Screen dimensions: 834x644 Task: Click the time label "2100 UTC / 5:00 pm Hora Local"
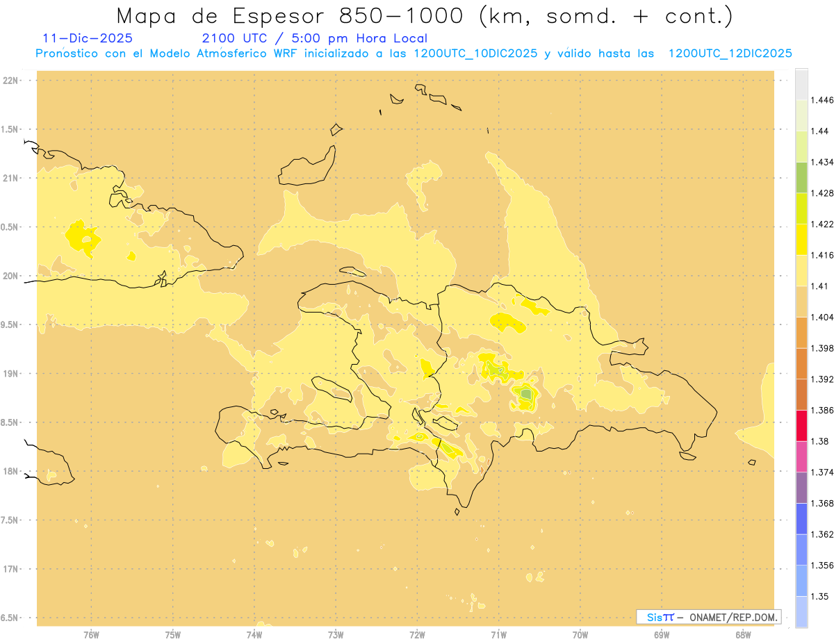314,38
